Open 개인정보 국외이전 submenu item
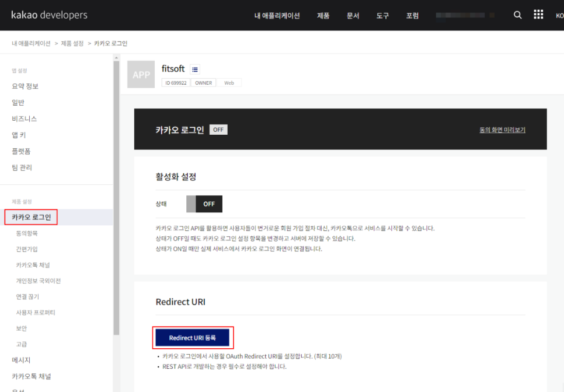Viewport: 564px width, 392px height. 39,281
